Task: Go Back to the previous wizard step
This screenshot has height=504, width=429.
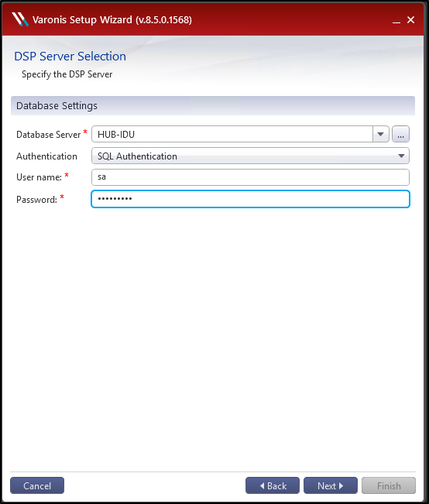Action: point(273,485)
